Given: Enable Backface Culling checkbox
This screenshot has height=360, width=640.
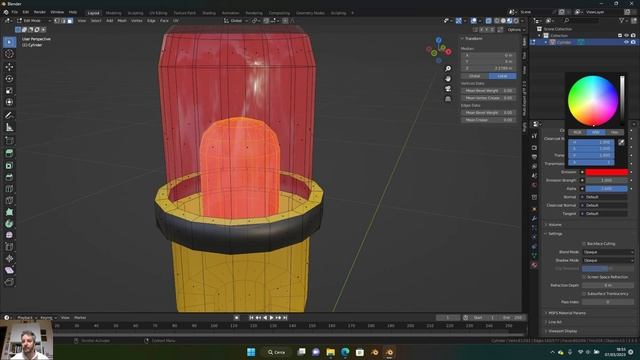Looking at the screenshot, I should click(x=584, y=244).
